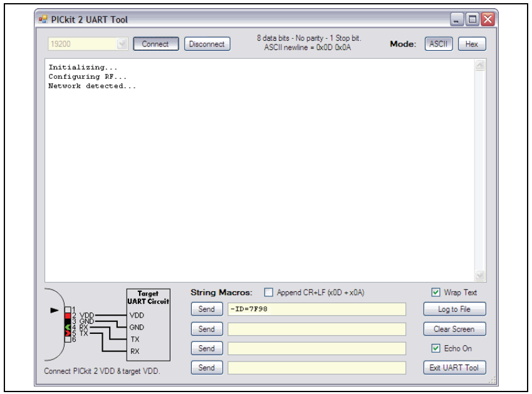Screen dimensions: 532x394
Task: Toggle the Wrap Text checkbox
Action: click(436, 293)
